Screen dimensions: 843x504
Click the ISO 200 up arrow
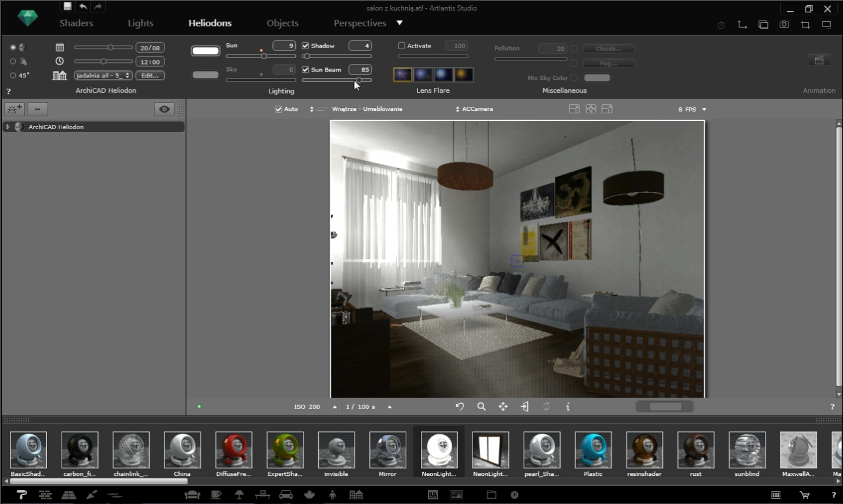tap(335, 407)
